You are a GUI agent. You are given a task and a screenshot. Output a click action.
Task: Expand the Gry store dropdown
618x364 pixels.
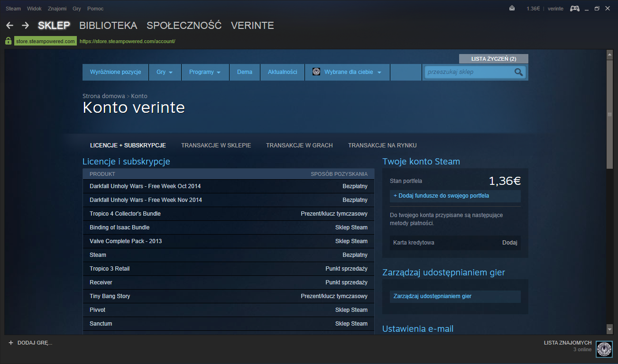[165, 72]
